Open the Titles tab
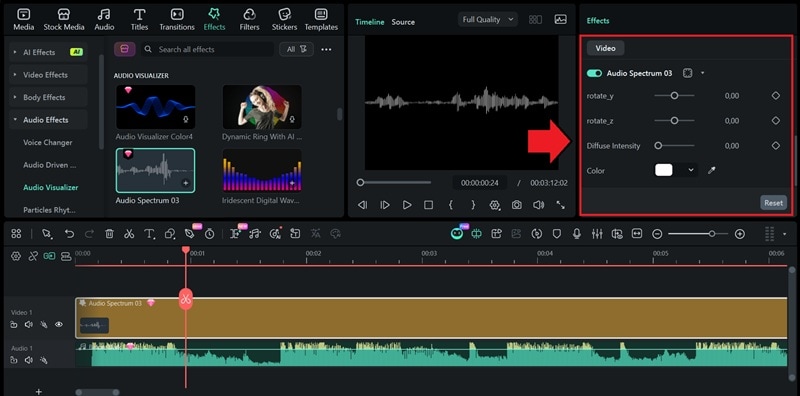800x396 pixels. pyautogui.click(x=139, y=20)
